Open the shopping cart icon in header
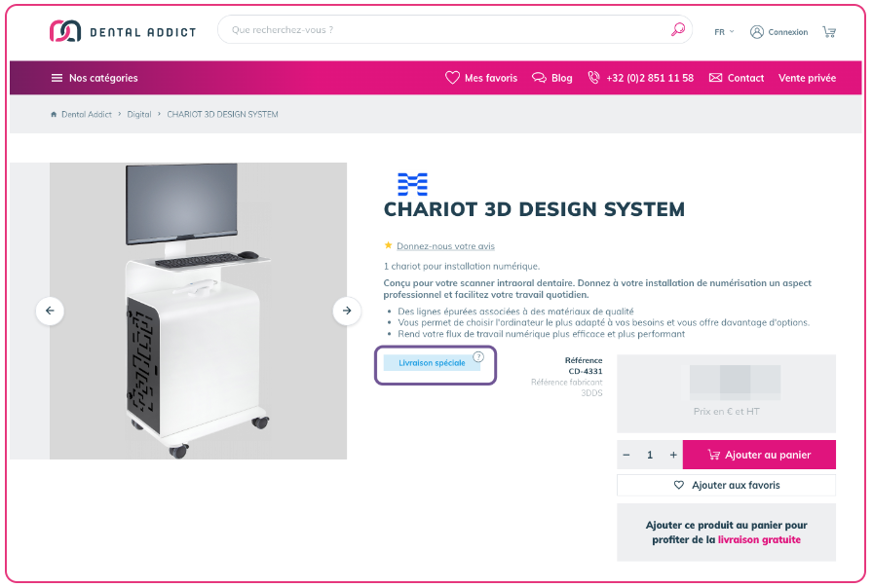 pyautogui.click(x=829, y=32)
